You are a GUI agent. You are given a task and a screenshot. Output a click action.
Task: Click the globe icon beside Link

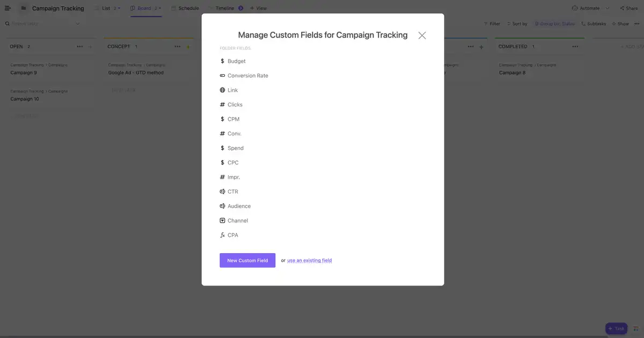point(222,90)
